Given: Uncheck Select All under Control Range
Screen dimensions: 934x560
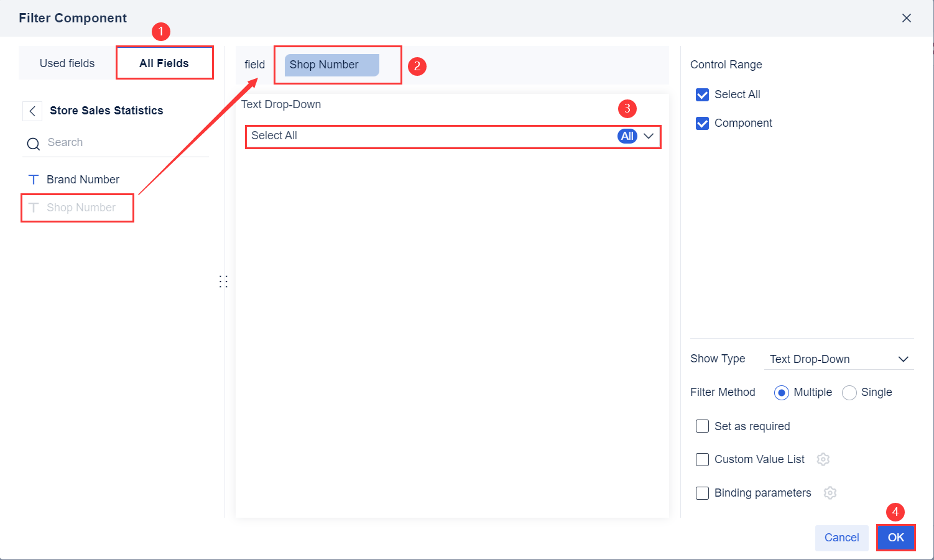Looking at the screenshot, I should [x=702, y=94].
